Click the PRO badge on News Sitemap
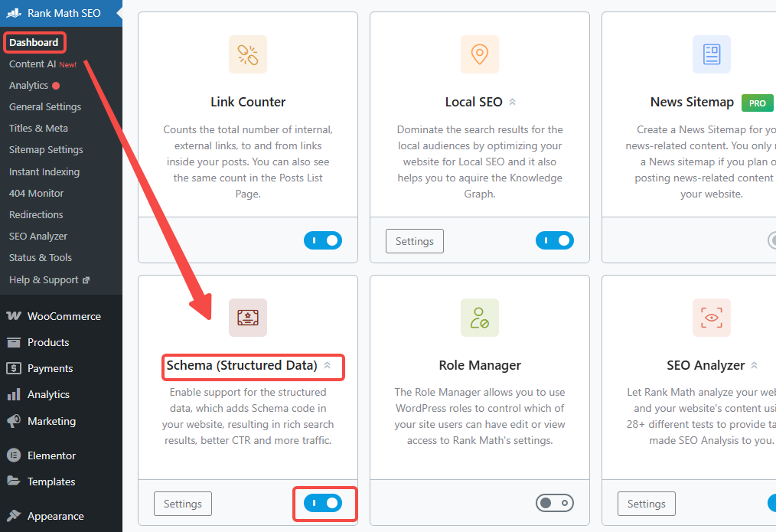 [x=757, y=102]
